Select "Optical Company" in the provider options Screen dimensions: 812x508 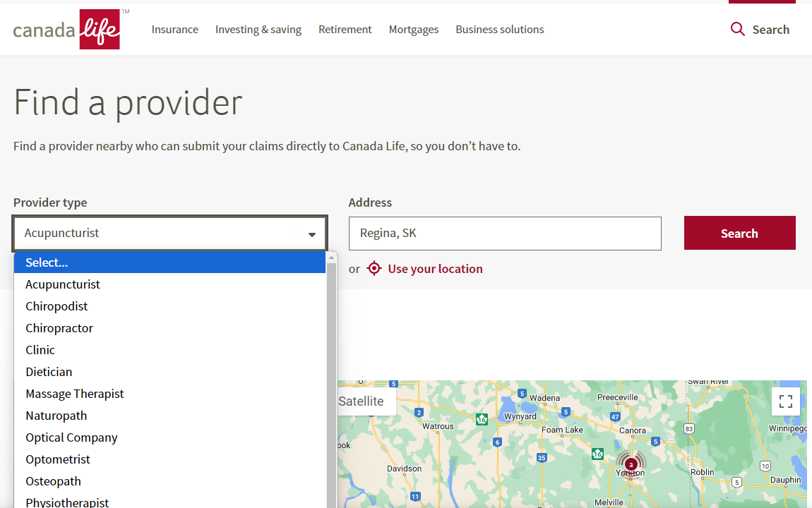point(71,437)
